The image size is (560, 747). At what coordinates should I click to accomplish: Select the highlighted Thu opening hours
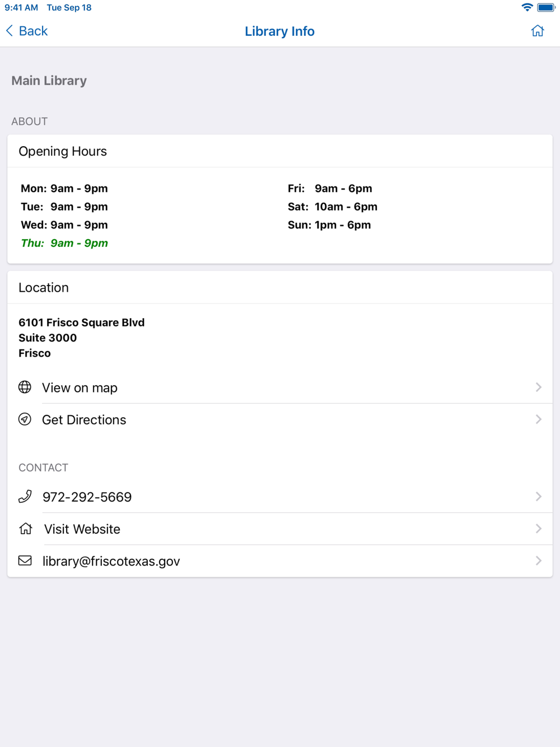64,243
